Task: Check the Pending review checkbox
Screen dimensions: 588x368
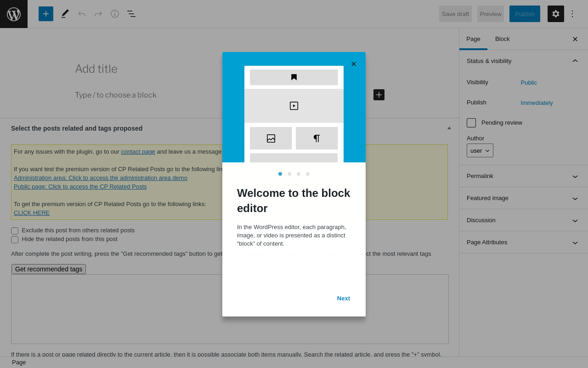Action: (471, 123)
